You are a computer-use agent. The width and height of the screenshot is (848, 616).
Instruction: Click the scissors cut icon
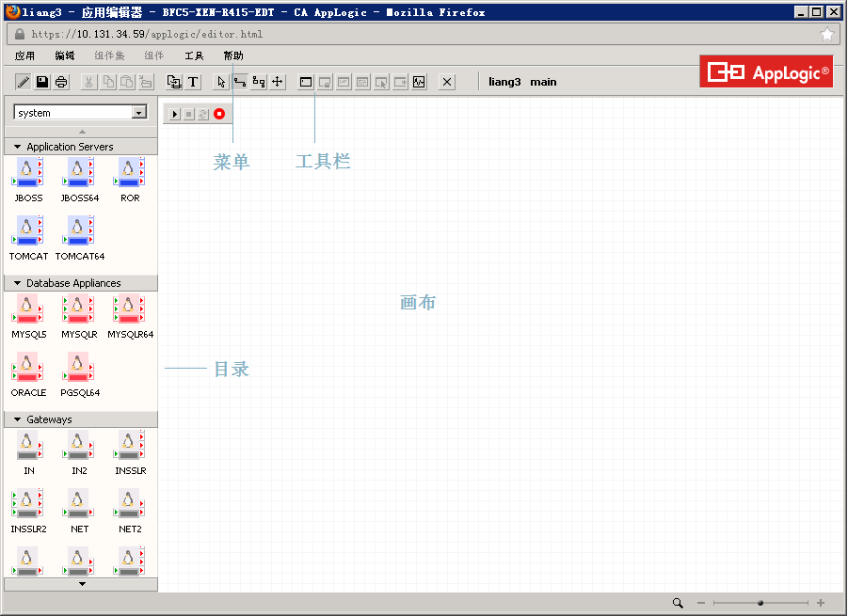[x=89, y=82]
